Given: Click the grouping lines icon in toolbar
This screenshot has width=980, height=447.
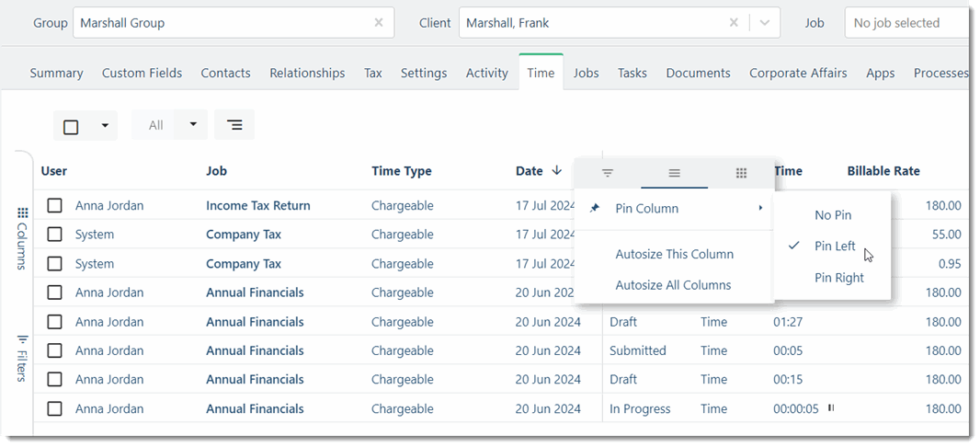Looking at the screenshot, I should click(234, 125).
